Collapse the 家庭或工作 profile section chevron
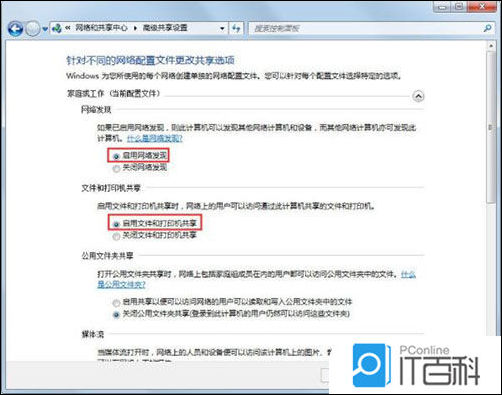Screen dimensions: 502x395 [418, 96]
